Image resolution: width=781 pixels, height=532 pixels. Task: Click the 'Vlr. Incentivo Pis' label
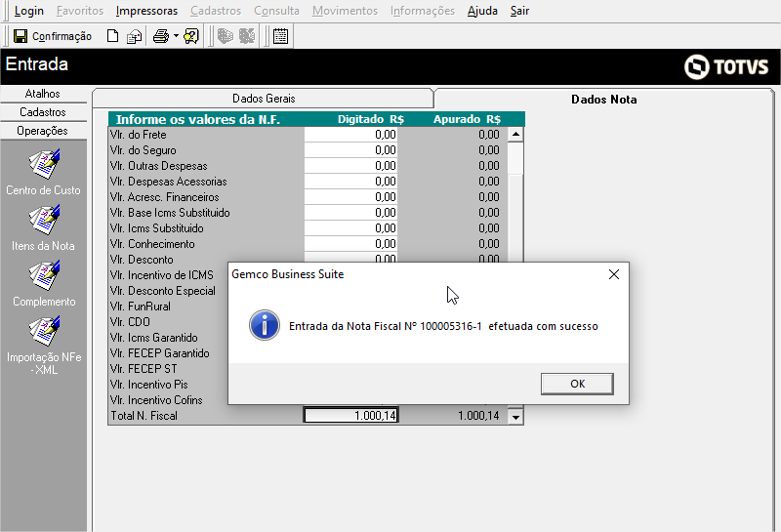click(149, 385)
